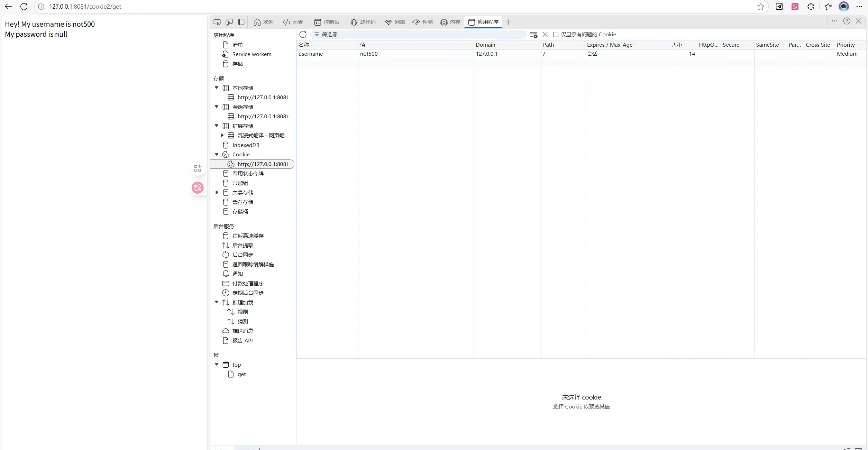Sort by Expires / Max-Age column header
Screen dimensions: 868x450
[627, 45]
